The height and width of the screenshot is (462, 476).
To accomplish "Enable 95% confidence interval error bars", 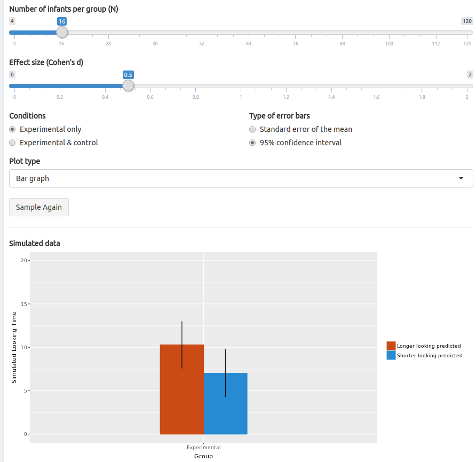I will coord(252,143).
